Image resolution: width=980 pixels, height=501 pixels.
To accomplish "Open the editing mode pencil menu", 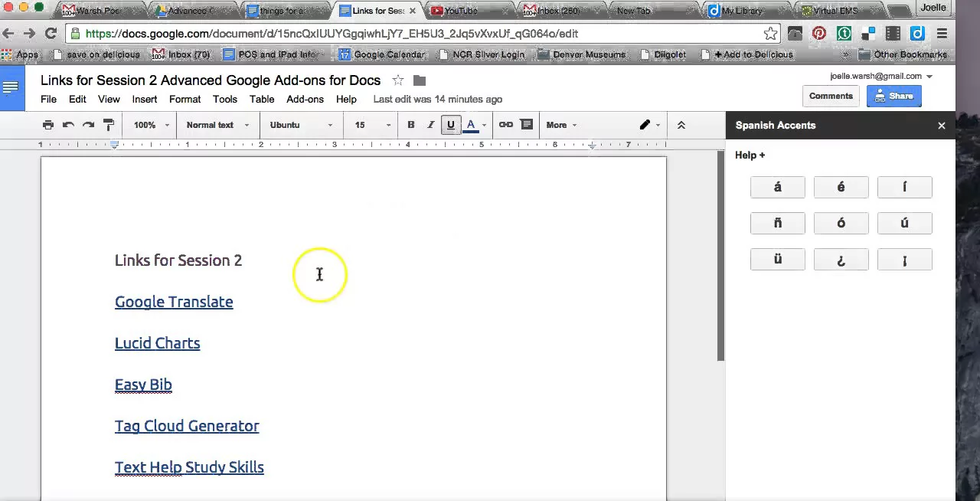I will [650, 125].
